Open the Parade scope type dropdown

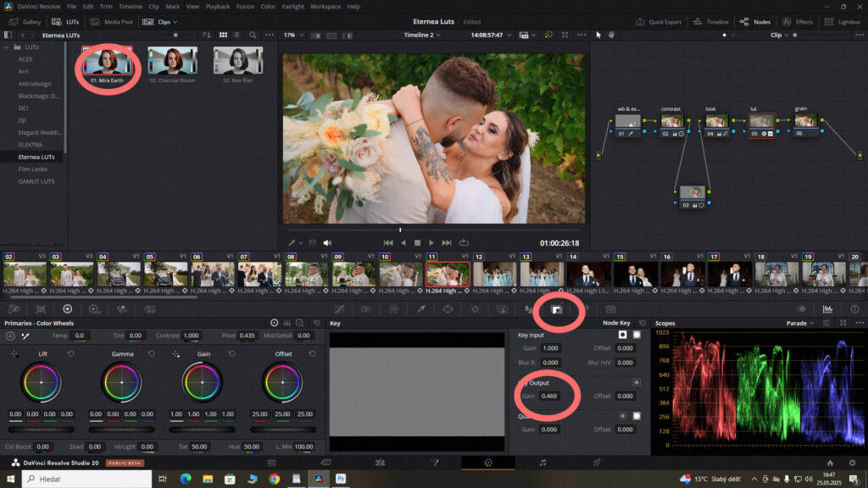click(x=800, y=323)
